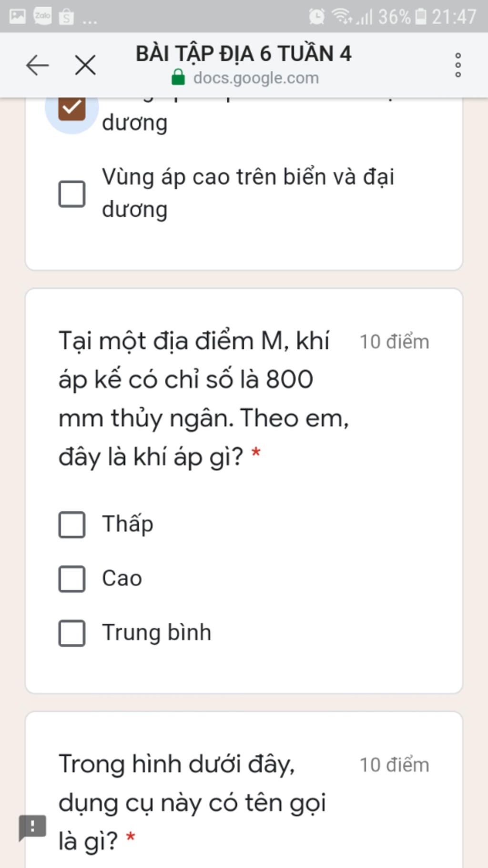The image size is (488, 868).
Task: Tap the Wi-Fi signal status icon
Action: pos(342,17)
